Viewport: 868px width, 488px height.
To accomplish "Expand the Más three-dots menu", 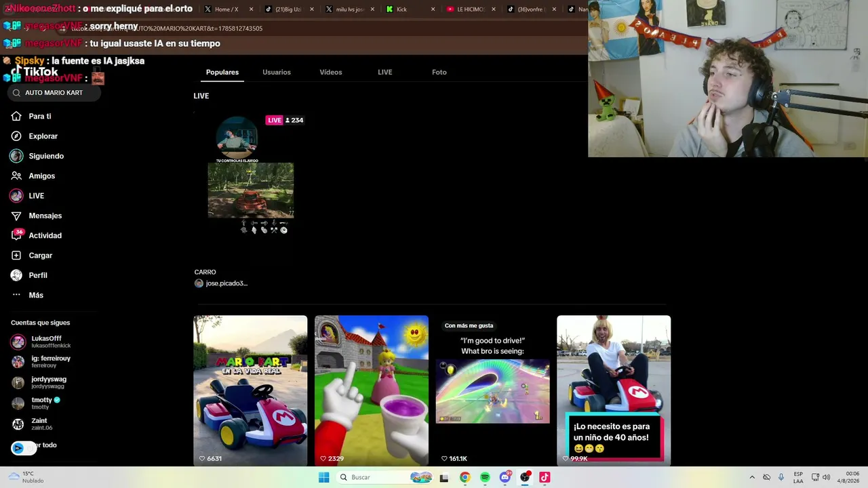I will tap(16, 295).
